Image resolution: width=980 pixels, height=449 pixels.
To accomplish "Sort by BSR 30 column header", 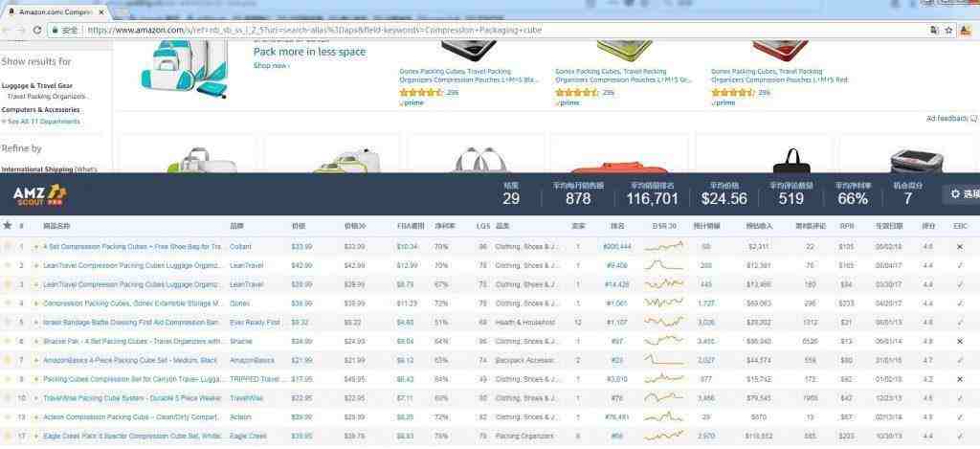I will coord(664,226).
